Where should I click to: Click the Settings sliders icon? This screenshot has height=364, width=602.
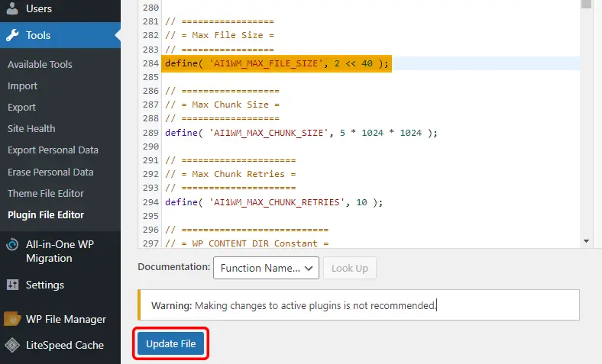point(12,285)
